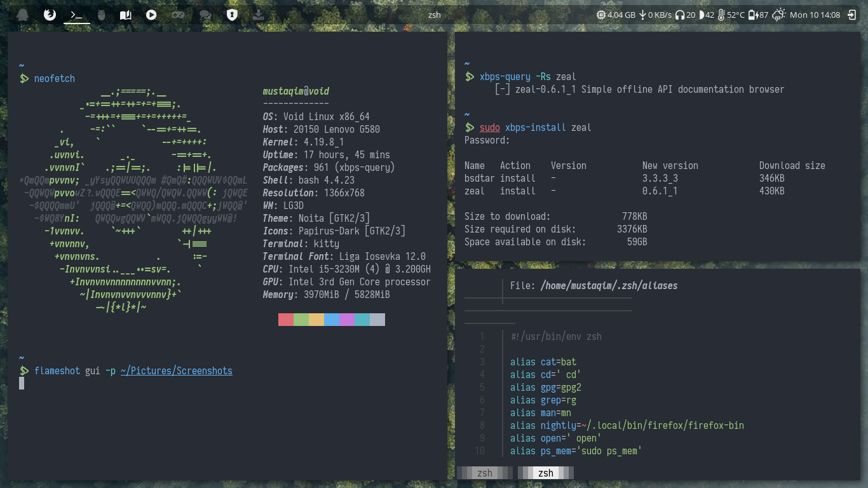Image resolution: width=868 pixels, height=488 pixels.
Task: Click the half-circle brightness indicator
Action: click(702, 15)
